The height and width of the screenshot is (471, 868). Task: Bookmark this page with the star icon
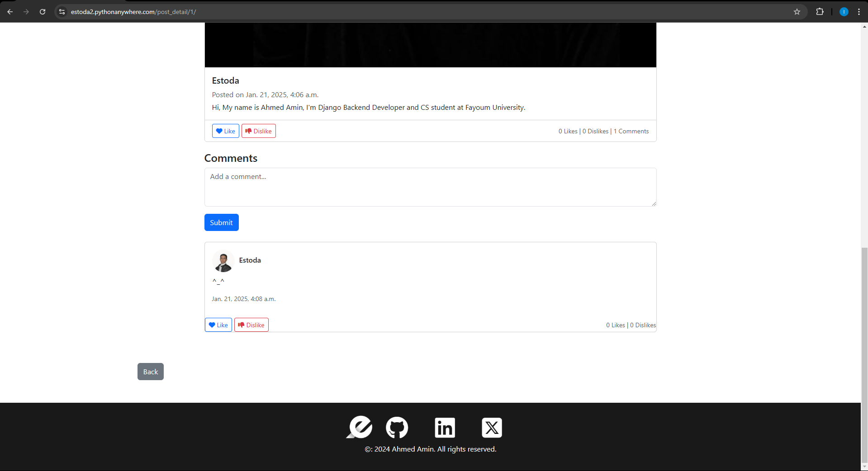(797, 12)
